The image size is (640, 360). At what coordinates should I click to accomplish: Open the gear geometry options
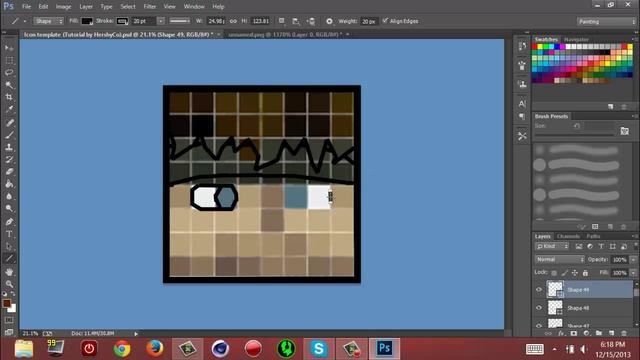coord(329,21)
